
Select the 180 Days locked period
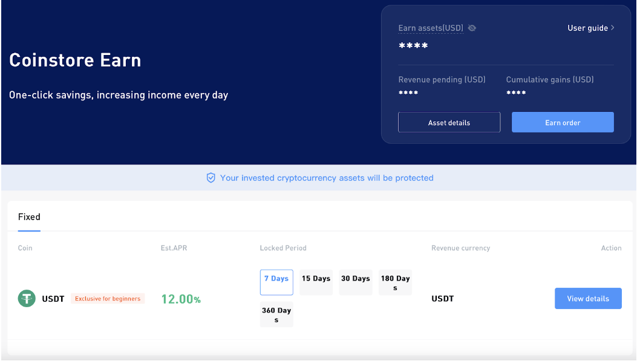(394, 282)
